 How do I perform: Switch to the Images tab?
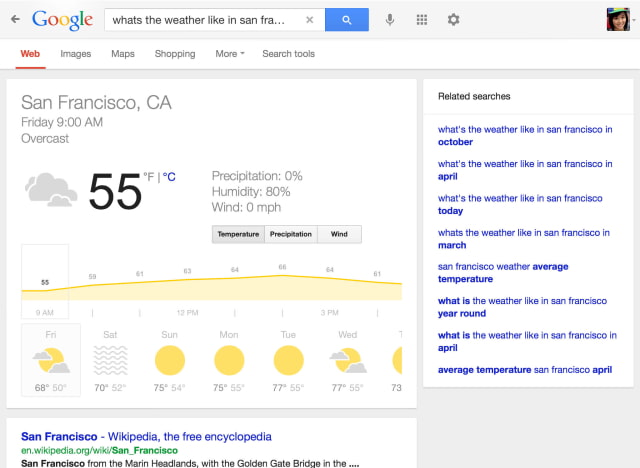75,54
